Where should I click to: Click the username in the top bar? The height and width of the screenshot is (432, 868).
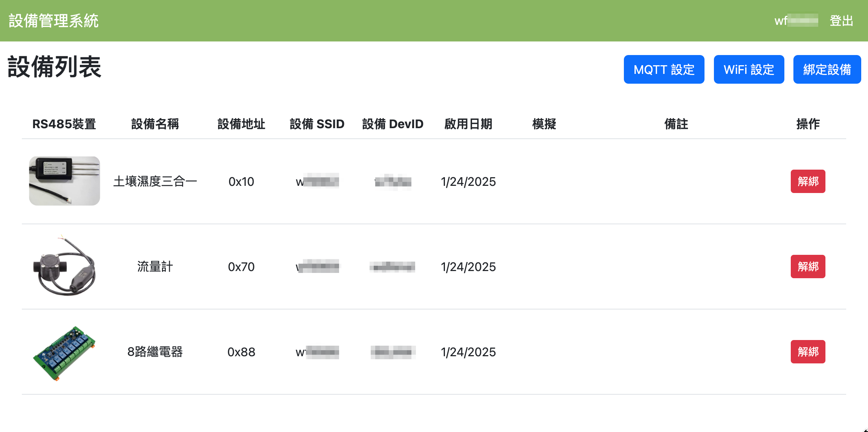point(796,21)
